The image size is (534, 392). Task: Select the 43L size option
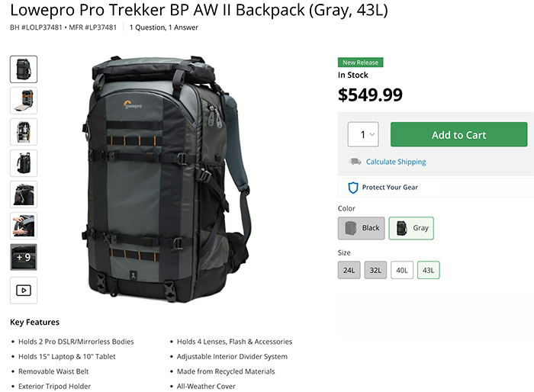[429, 270]
